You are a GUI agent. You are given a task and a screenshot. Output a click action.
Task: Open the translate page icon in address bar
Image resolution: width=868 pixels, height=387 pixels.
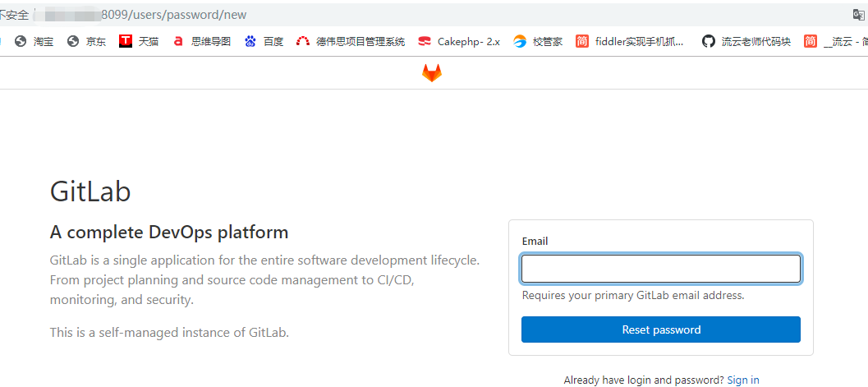click(859, 15)
